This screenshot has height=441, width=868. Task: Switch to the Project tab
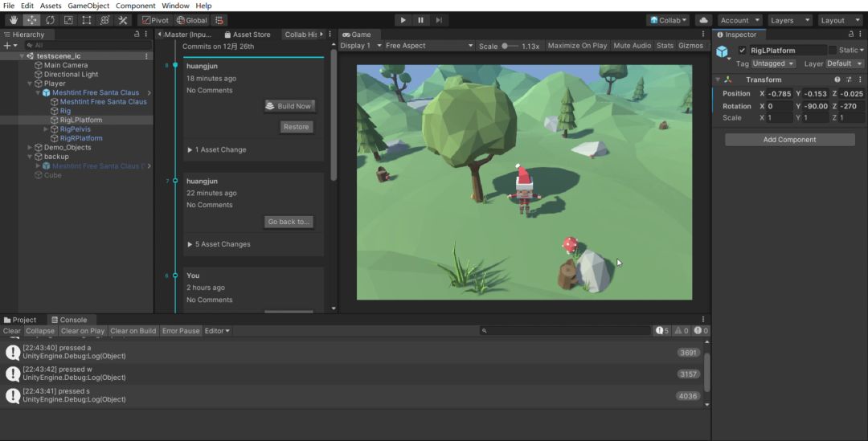21,320
